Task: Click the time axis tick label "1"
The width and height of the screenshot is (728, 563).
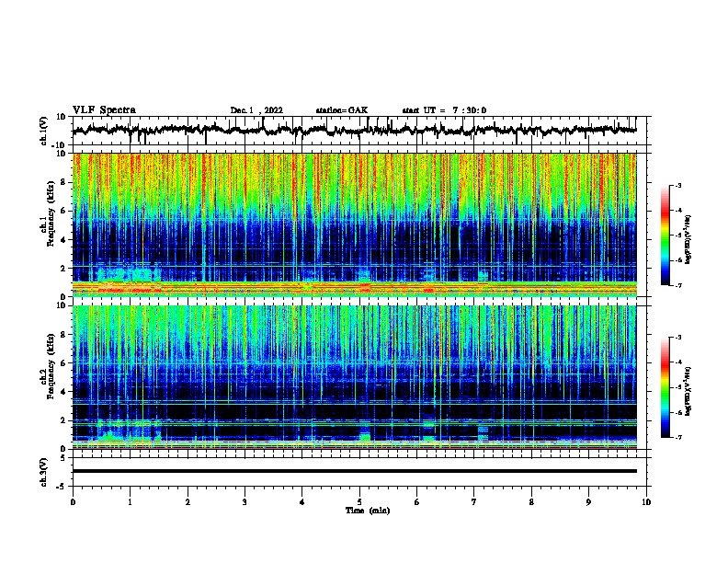Action: (x=130, y=502)
